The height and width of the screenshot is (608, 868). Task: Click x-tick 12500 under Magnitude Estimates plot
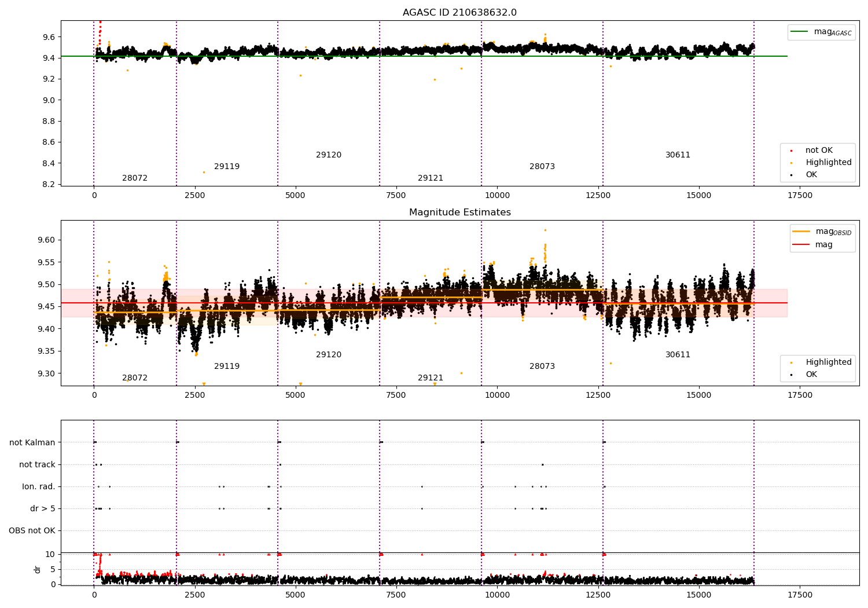click(598, 395)
